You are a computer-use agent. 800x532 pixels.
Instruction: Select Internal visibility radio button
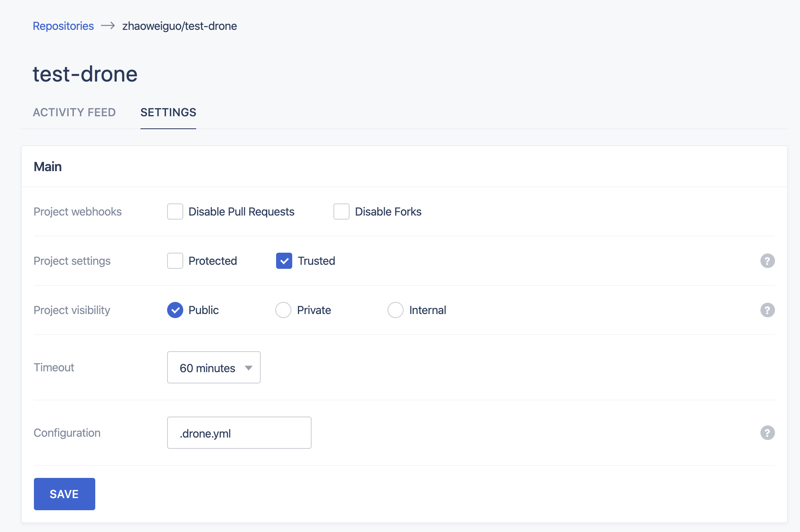pyautogui.click(x=396, y=310)
